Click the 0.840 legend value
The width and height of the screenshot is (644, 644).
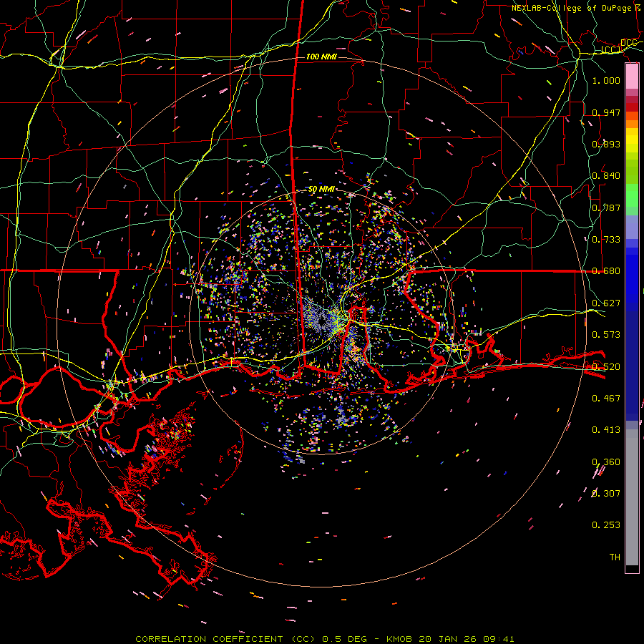(x=606, y=176)
